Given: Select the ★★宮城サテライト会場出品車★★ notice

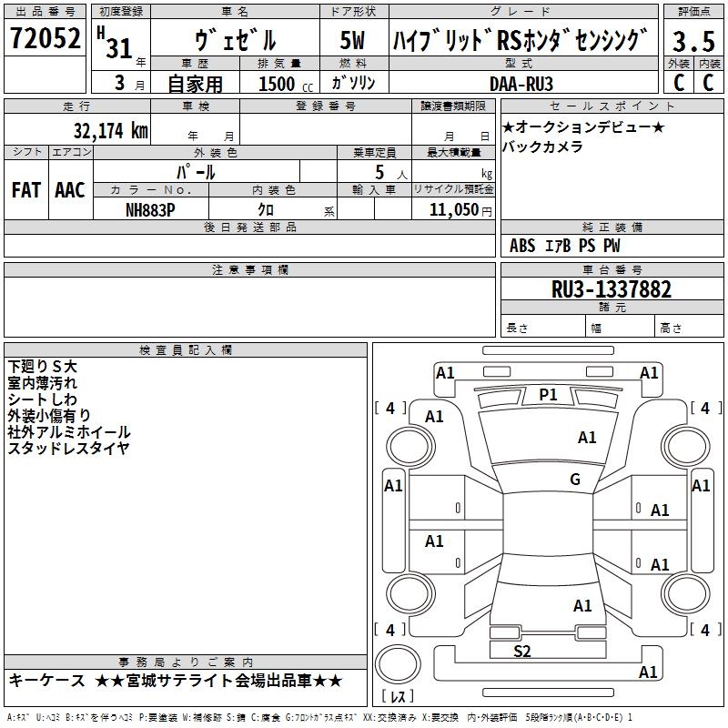Looking at the screenshot, I should pyautogui.click(x=218, y=681).
